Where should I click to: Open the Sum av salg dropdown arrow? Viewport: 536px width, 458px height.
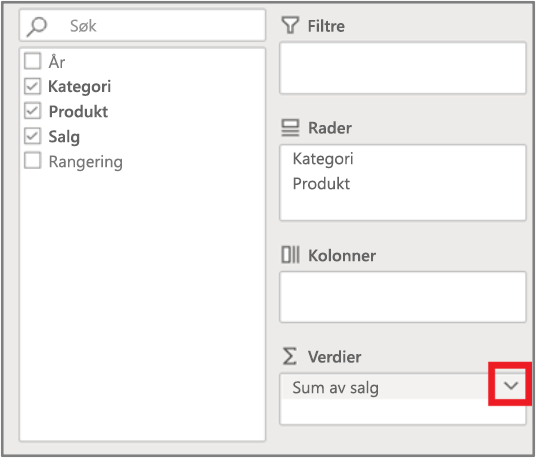click(511, 386)
